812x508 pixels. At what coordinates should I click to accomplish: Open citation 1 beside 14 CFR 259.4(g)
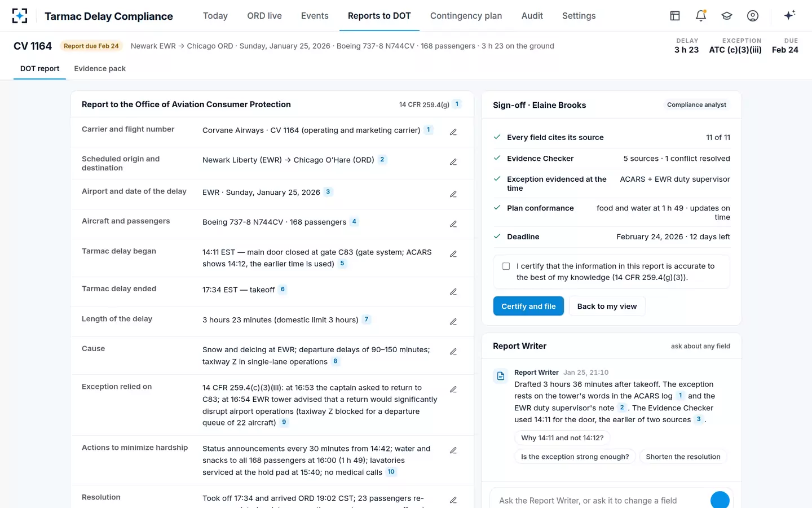[x=457, y=104]
